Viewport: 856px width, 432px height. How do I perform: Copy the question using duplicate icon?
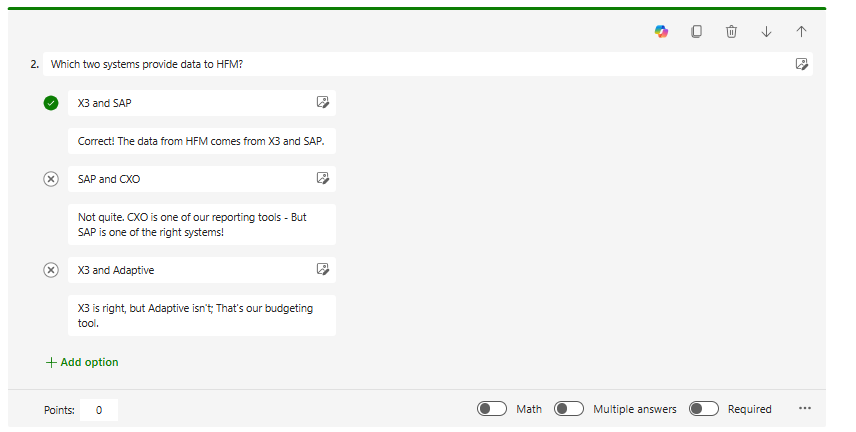click(697, 32)
